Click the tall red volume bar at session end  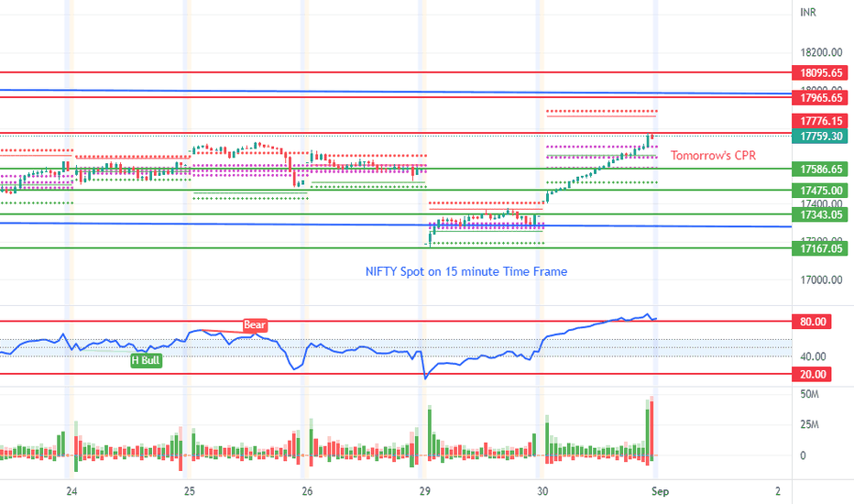[x=651, y=430]
